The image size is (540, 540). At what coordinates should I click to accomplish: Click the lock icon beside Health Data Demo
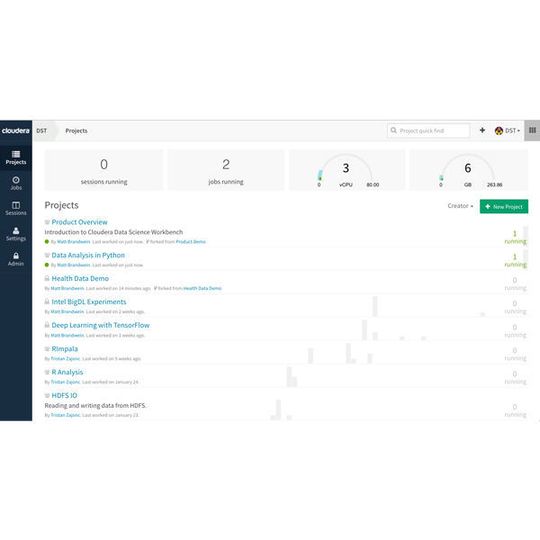(x=47, y=278)
